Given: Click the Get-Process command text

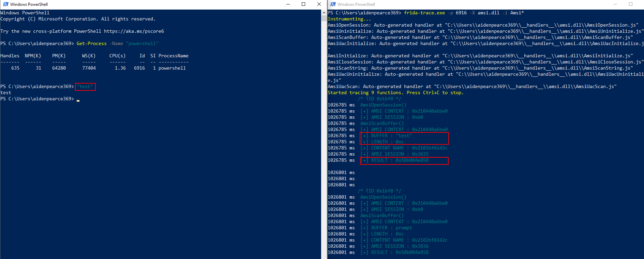Looking at the screenshot, I should click(92, 43).
